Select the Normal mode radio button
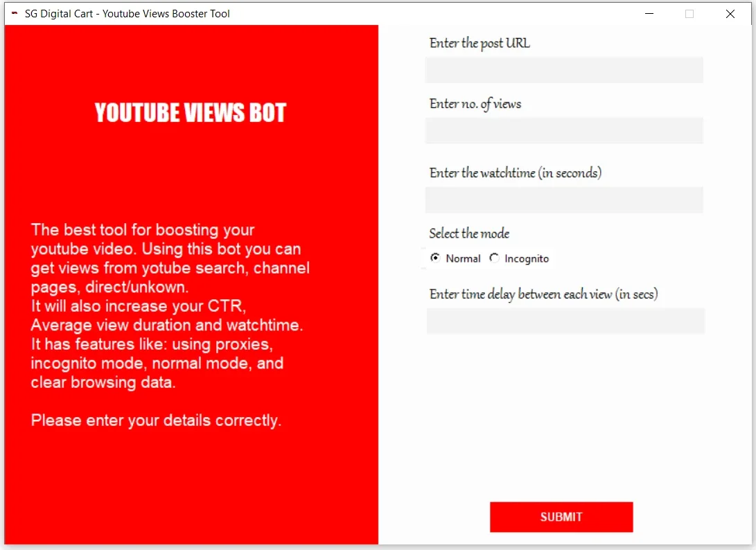 (435, 258)
